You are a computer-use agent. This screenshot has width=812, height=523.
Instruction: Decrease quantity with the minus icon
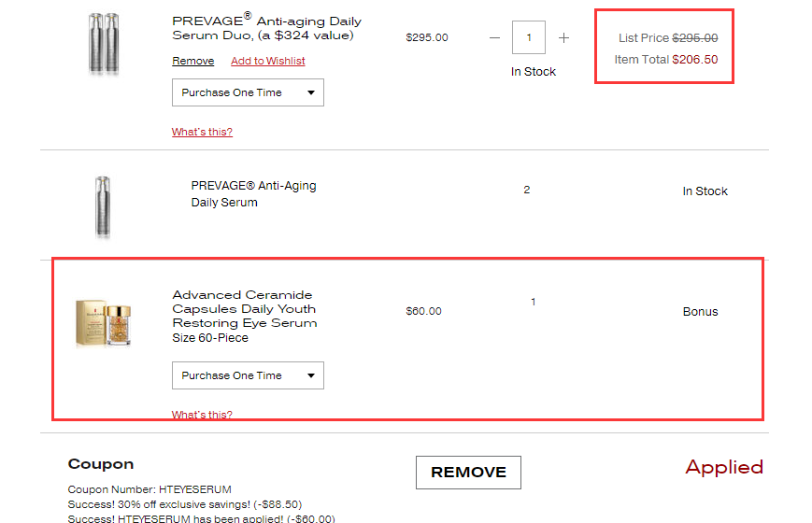(x=494, y=38)
